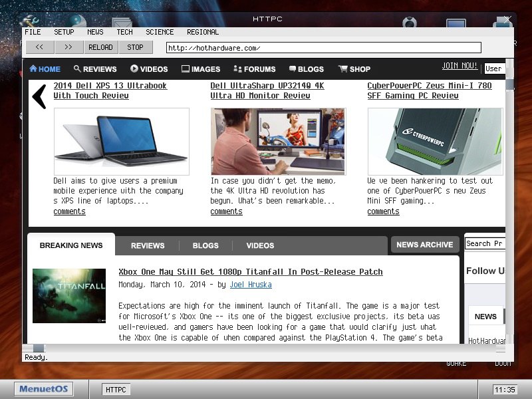Click the User login field
The height and width of the screenshot is (399, 532).
click(x=495, y=68)
